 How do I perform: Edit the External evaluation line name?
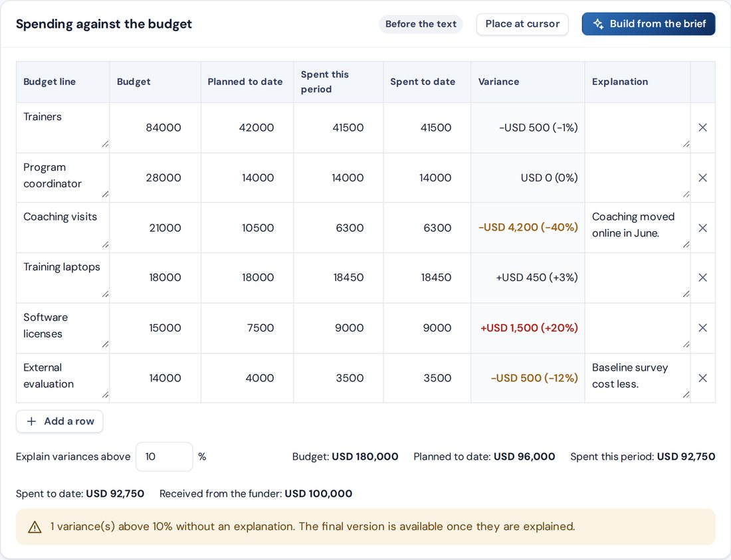click(63, 378)
